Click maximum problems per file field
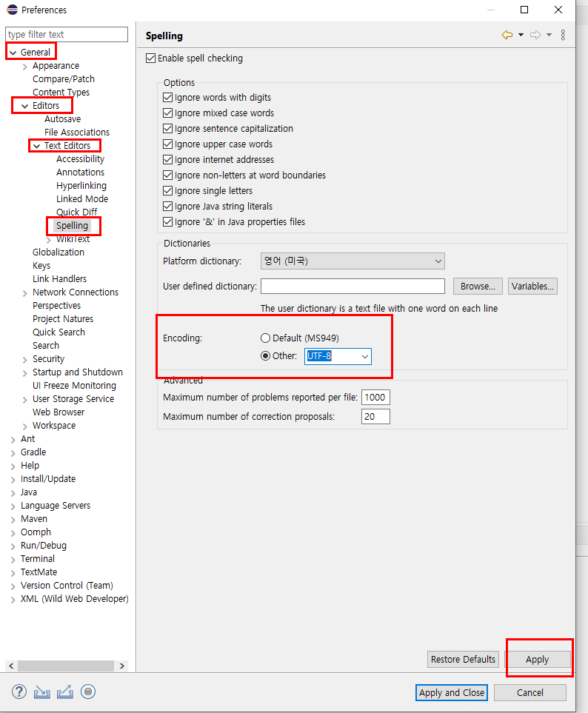588x713 pixels. pos(375,397)
